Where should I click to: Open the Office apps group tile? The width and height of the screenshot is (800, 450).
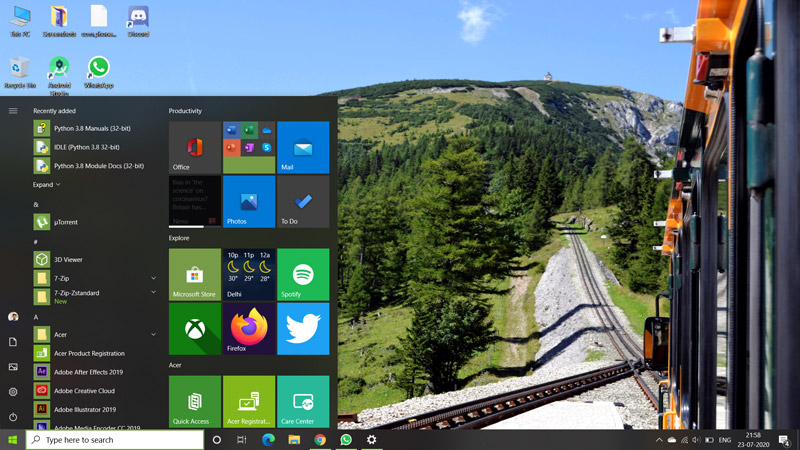249,147
